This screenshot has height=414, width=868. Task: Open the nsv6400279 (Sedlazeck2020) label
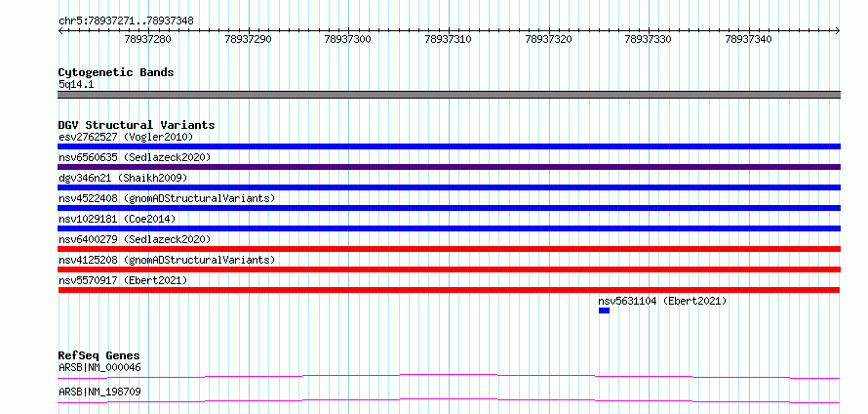(135, 239)
